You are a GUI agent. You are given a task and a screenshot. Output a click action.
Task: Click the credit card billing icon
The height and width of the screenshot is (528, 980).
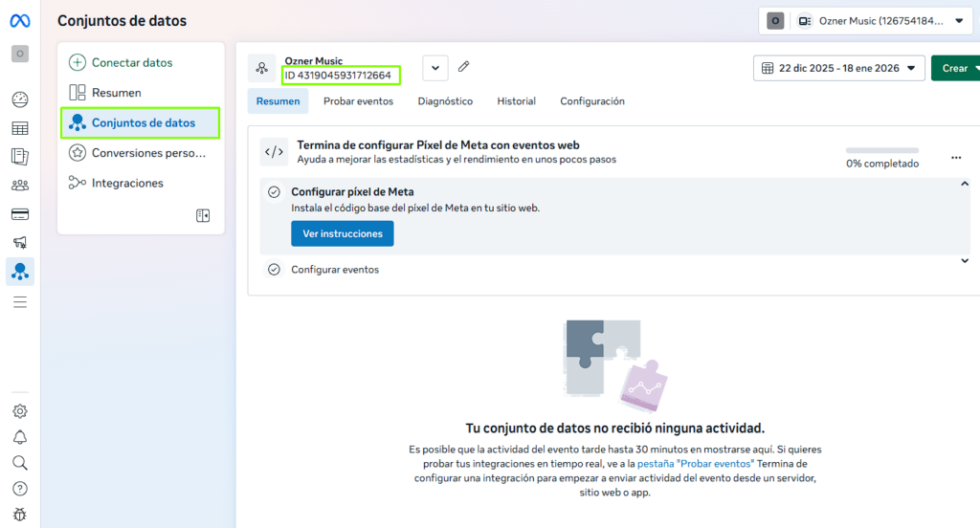pos(20,214)
